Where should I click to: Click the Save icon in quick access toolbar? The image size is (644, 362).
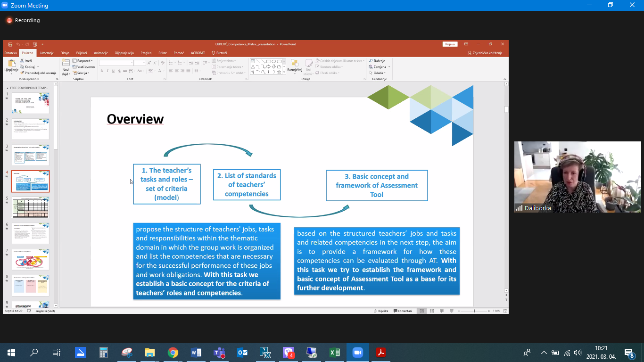coord(10,44)
